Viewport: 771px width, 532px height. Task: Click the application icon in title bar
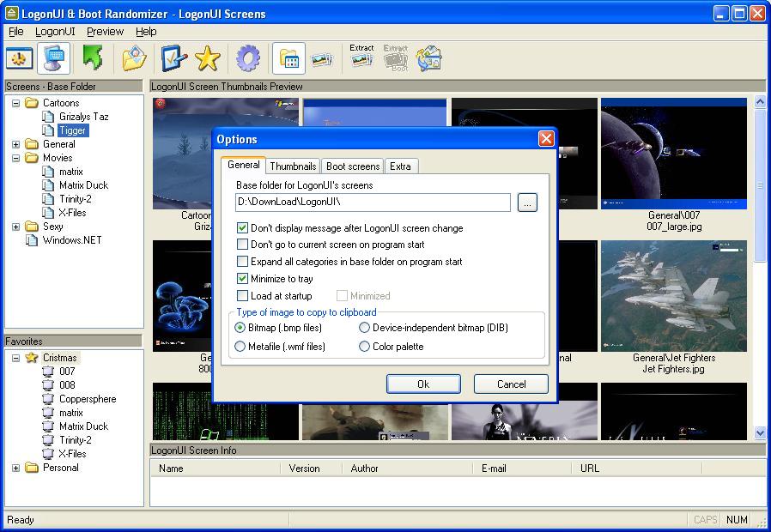[12, 13]
